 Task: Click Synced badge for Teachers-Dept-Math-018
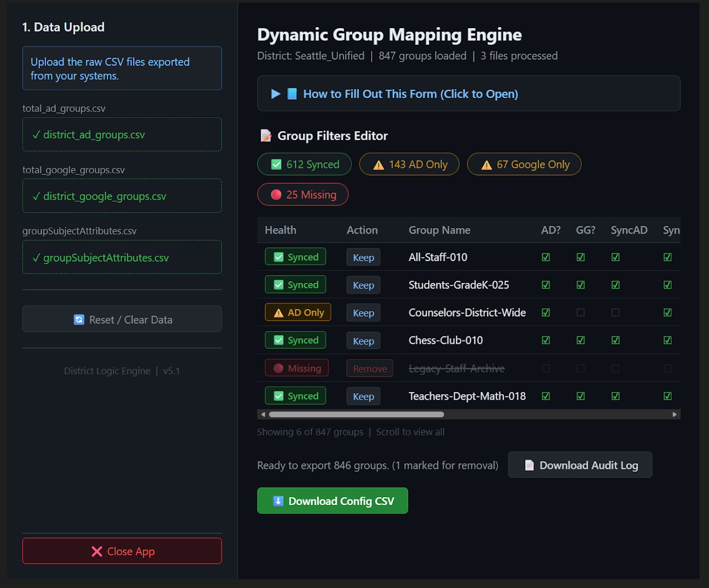pos(295,396)
